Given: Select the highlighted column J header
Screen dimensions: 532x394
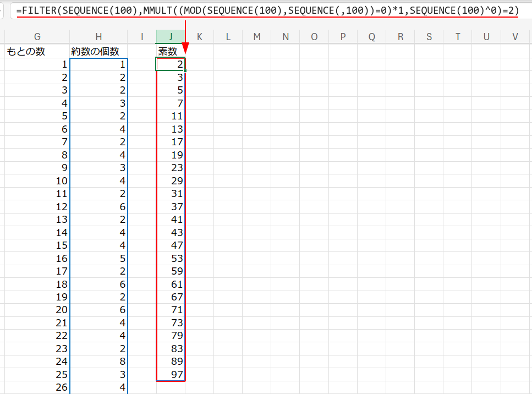Looking at the screenshot, I should (x=171, y=36).
